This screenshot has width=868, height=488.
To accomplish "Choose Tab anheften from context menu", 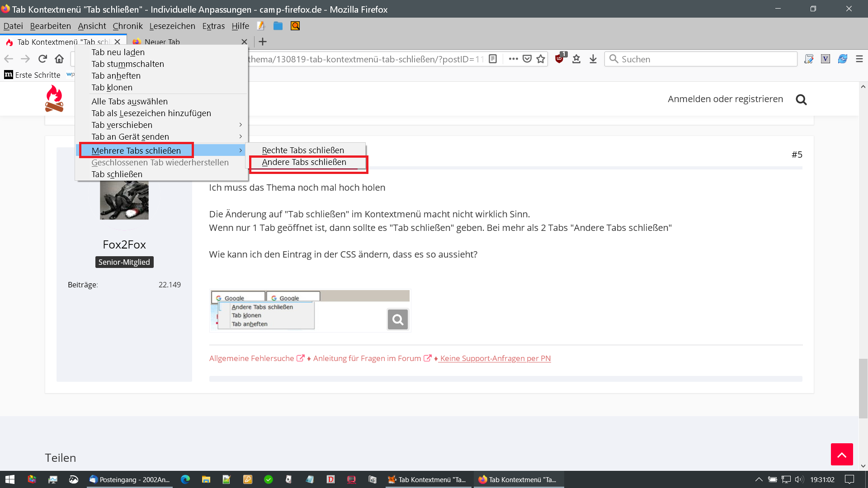I will [116, 75].
